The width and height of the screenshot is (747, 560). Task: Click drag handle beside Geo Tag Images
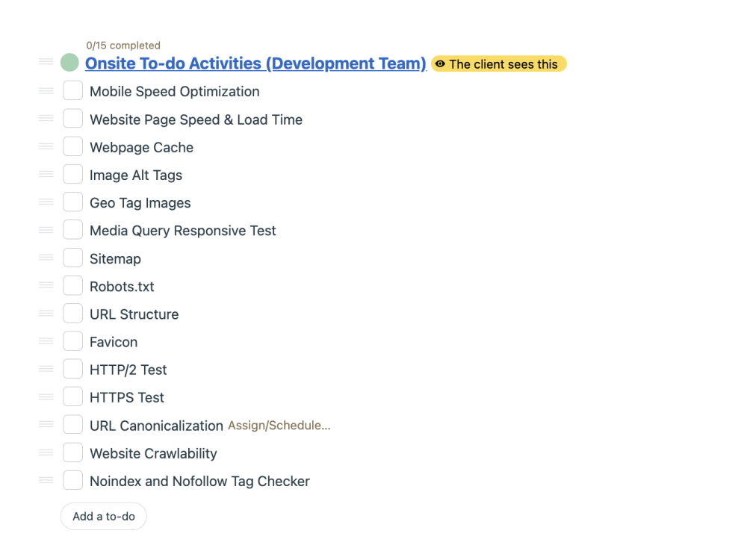(46, 202)
